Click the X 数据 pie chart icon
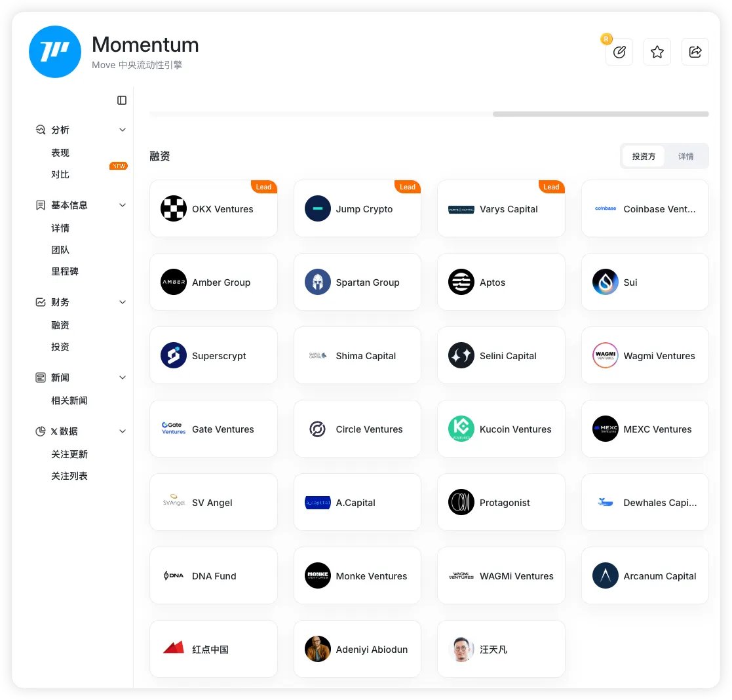This screenshot has height=700, width=732. tap(41, 431)
